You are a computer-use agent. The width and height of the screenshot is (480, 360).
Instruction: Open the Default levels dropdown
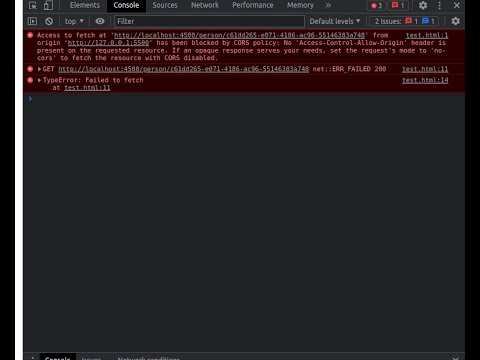pyautogui.click(x=335, y=21)
